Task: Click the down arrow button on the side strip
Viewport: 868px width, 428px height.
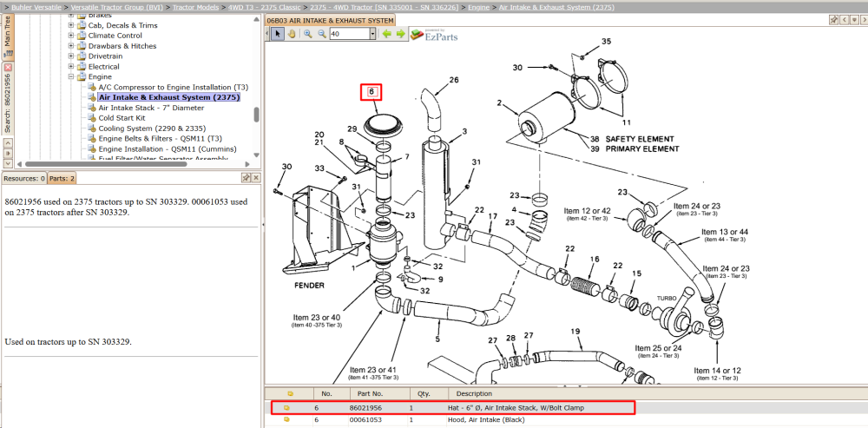Action: 8,163
